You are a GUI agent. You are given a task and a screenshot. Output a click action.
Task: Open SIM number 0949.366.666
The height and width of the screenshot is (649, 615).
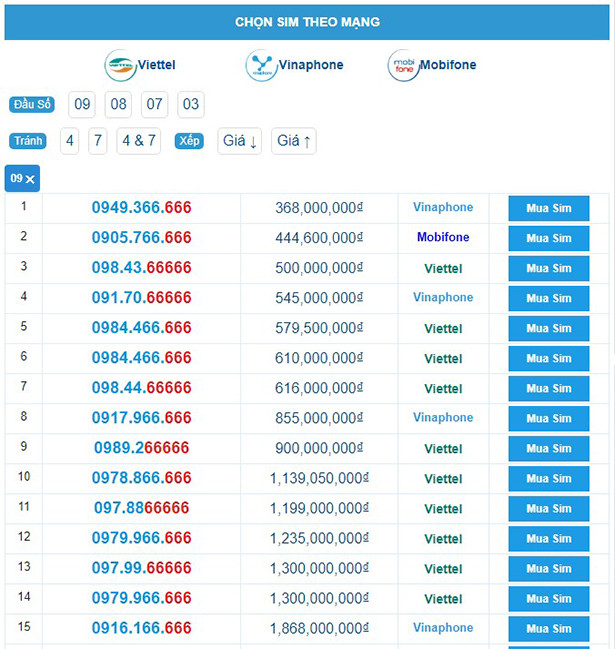142,208
